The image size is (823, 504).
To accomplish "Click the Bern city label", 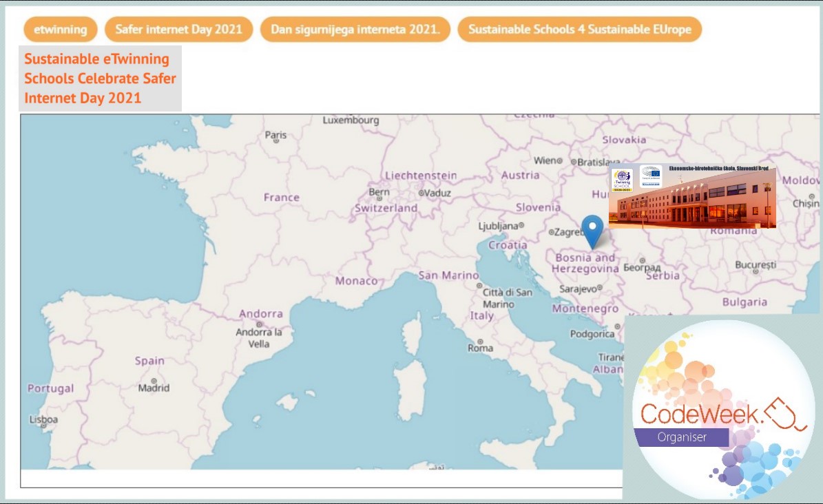I will 379,192.
